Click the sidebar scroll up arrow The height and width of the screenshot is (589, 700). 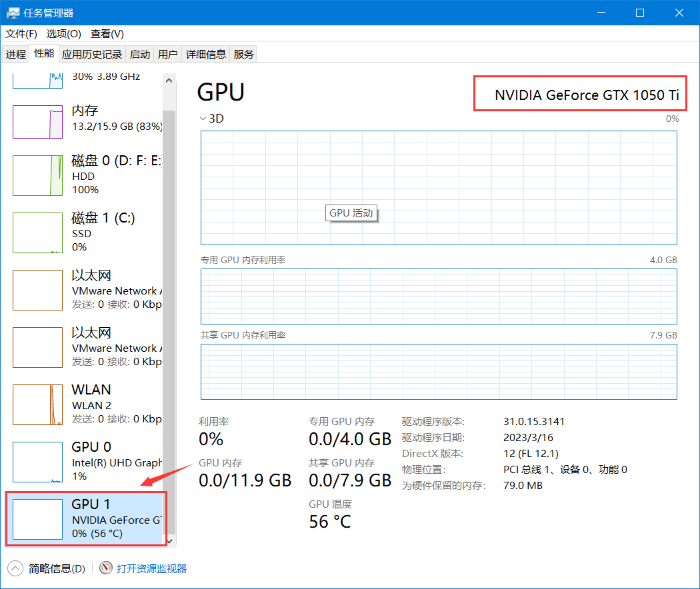tap(169, 81)
